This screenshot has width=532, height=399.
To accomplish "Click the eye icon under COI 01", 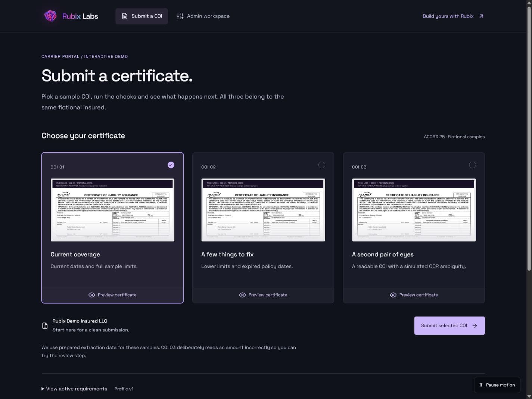I will point(91,295).
